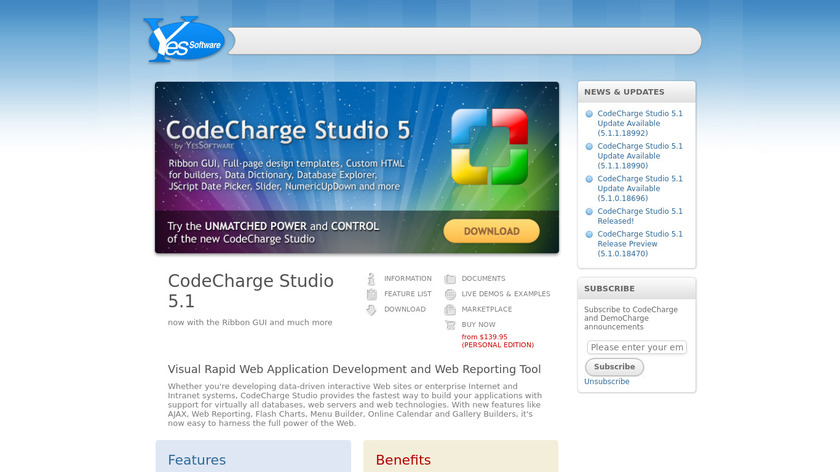Click the 'Benefits' section heading
Viewport: 840px width, 472px height.
click(x=403, y=460)
